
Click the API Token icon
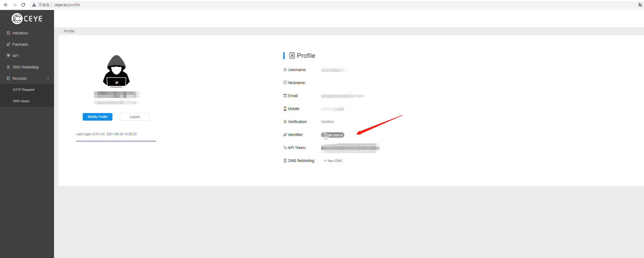coord(285,148)
